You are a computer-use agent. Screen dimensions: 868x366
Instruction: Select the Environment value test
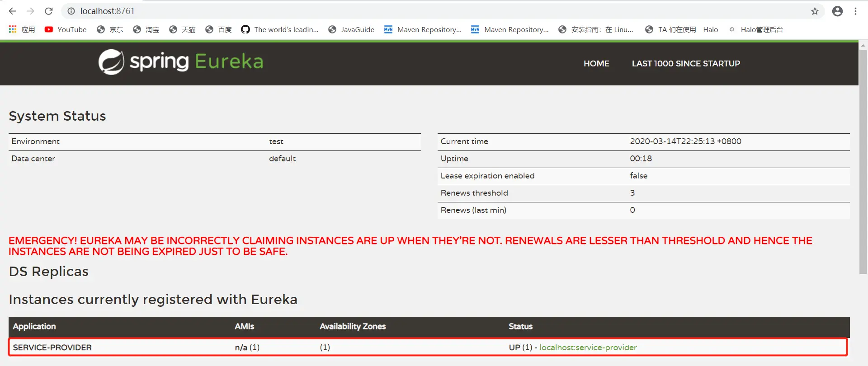tap(276, 141)
